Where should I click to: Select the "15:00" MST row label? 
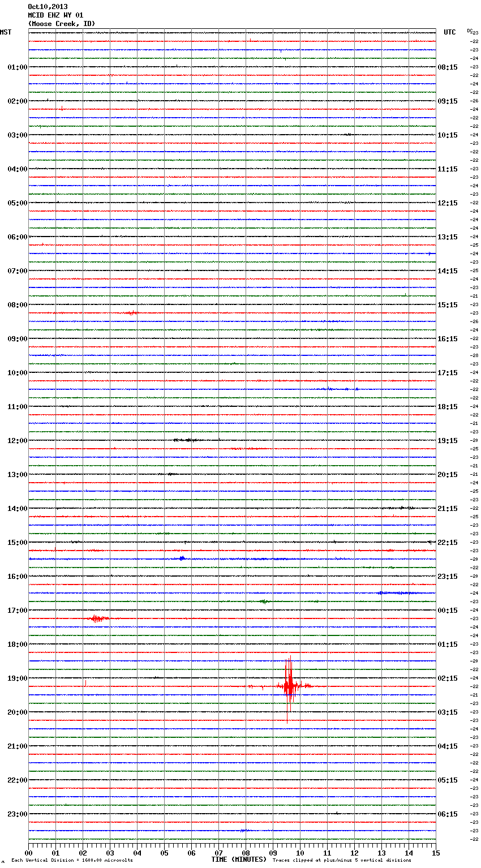click(x=18, y=543)
